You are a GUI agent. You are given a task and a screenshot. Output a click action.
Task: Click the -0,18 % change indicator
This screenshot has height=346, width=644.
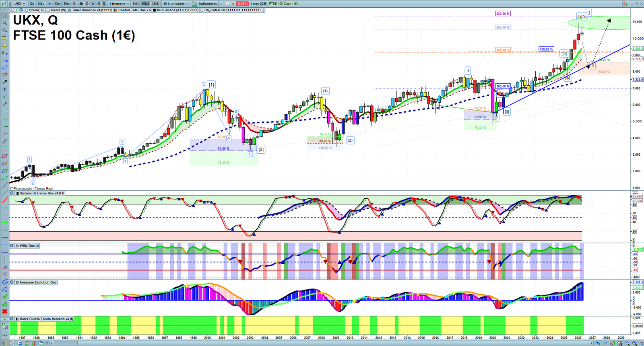(x=242, y=4)
